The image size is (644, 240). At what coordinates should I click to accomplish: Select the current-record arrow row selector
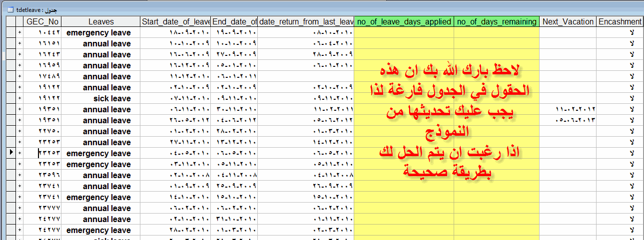tap(10, 153)
